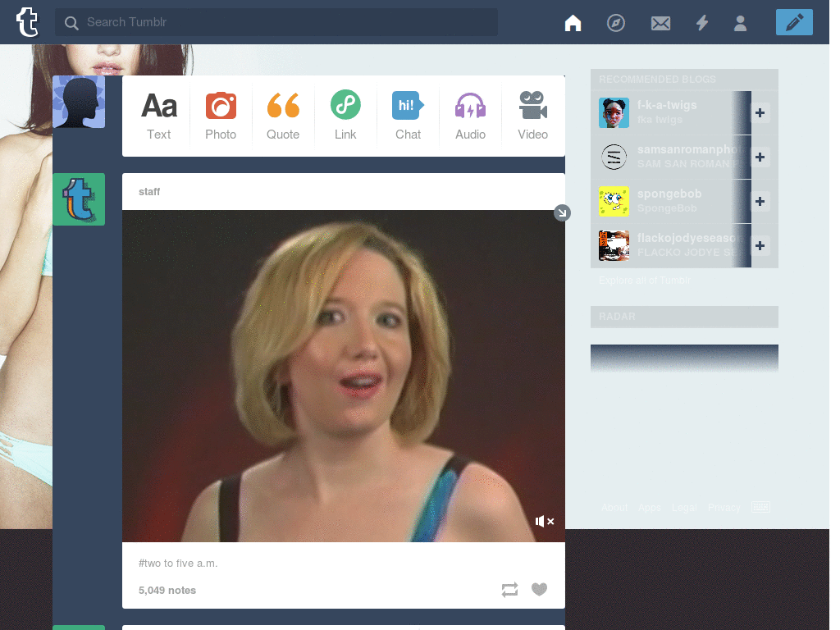Screen dimensions: 840x630
Task: Create a new Audio post
Action: click(x=470, y=116)
